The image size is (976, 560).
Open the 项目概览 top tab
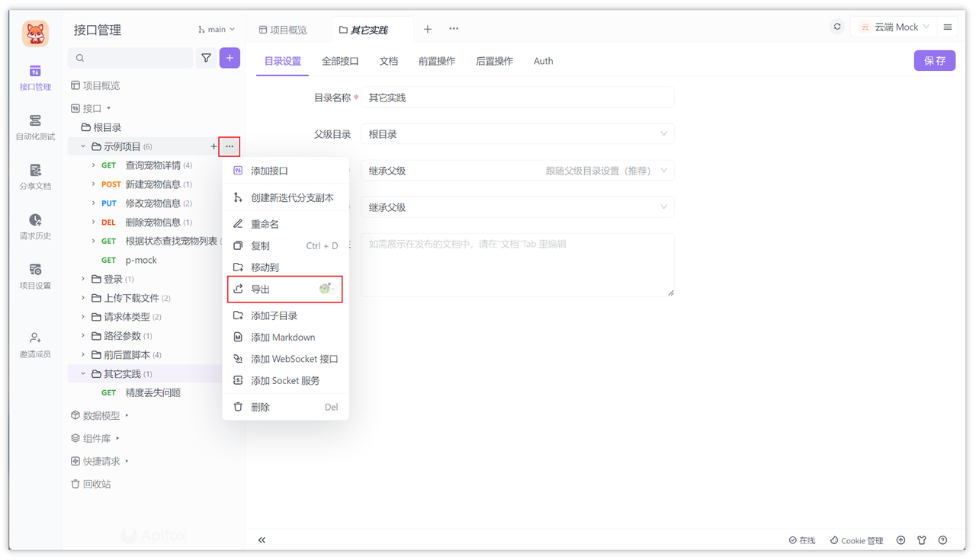coord(283,30)
